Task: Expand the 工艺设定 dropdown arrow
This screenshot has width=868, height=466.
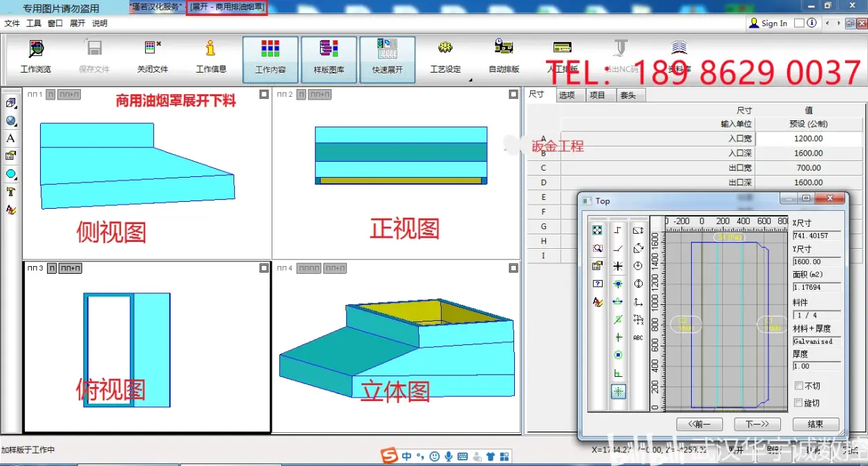Action: pos(471,80)
